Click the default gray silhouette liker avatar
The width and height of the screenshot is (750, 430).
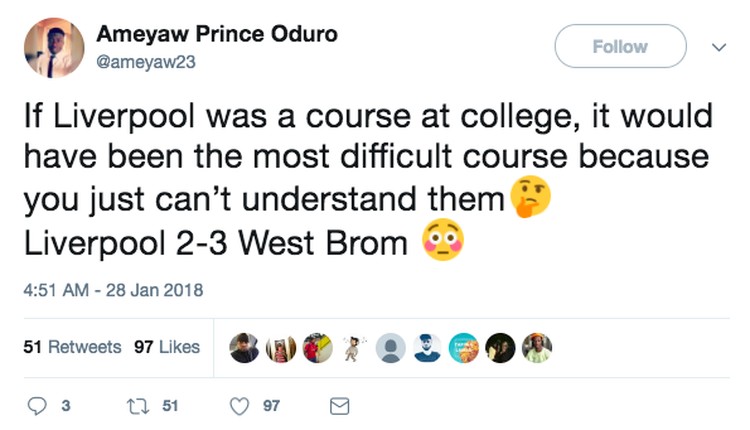point(391,348)
